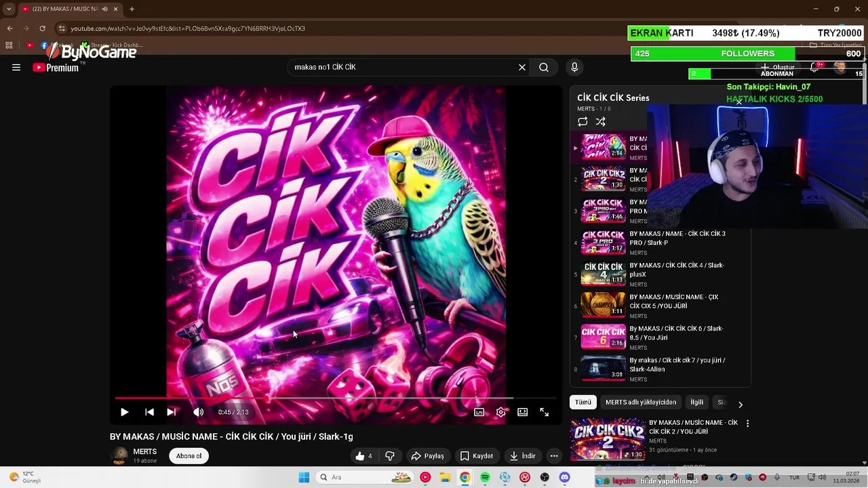Switch the player to theater mode
Screen dimensions: 868x488
point(522,412)
